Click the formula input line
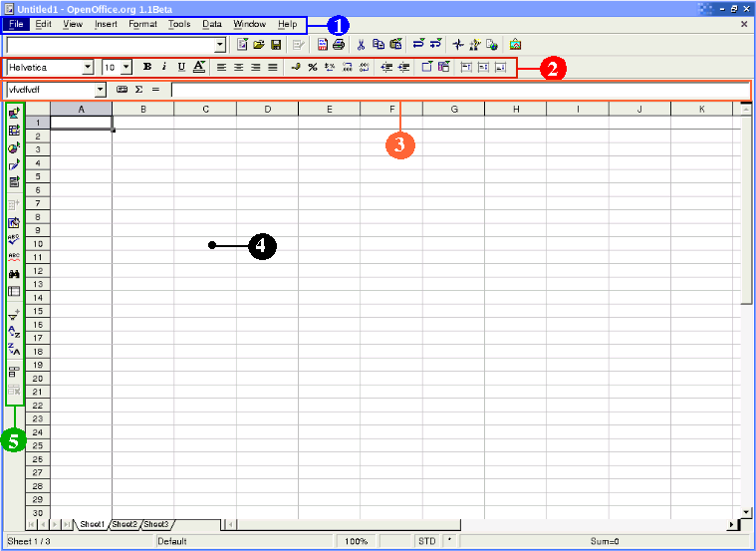This screenshot has width=756, height=551. pyautogui.click(x=458, y=90)
